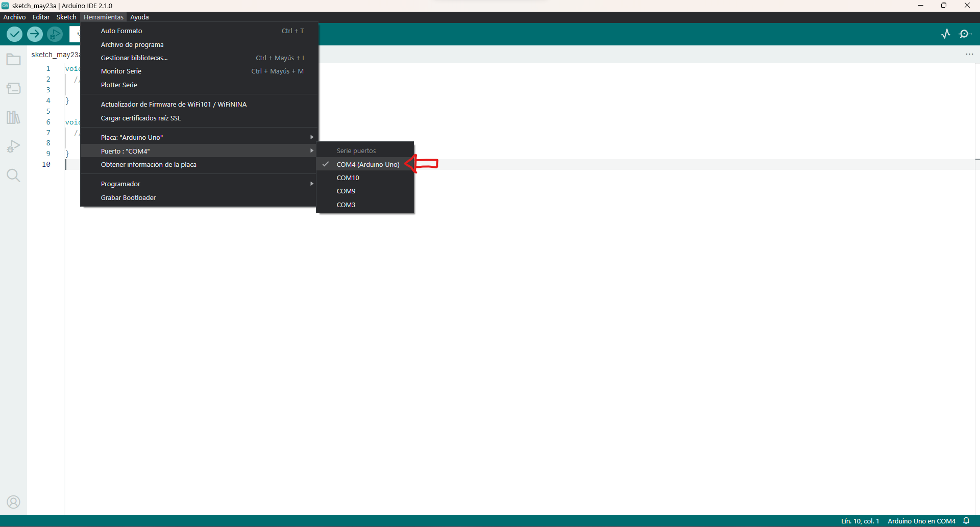
Task: Start debugging with the debug play icon
Action: (55, 34)
